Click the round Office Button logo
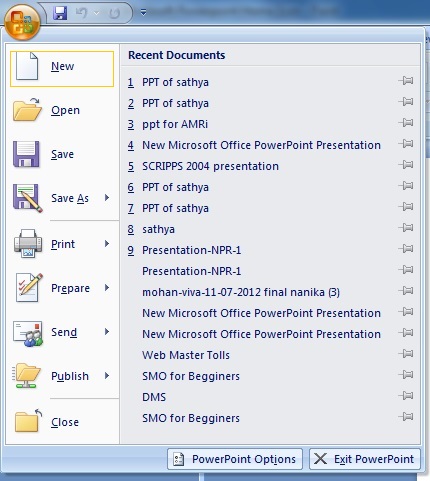 22,22
